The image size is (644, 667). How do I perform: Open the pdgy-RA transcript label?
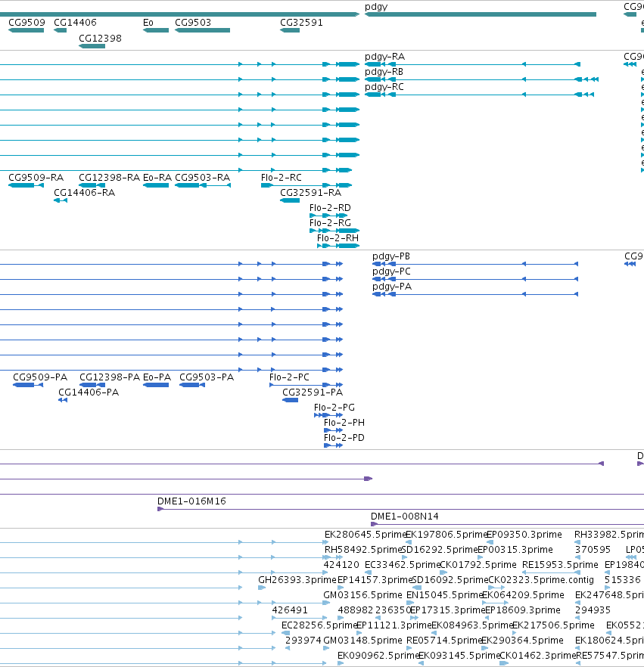tap(384, 57)
